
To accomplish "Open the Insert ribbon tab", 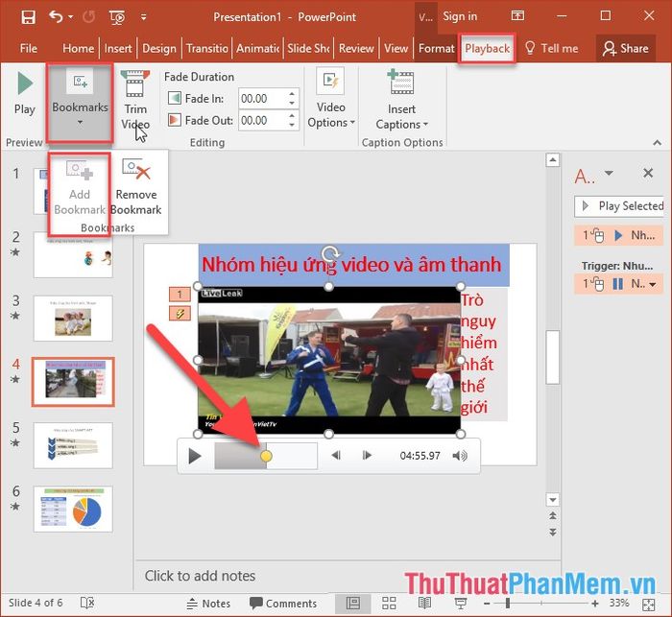I will [118, 48].
